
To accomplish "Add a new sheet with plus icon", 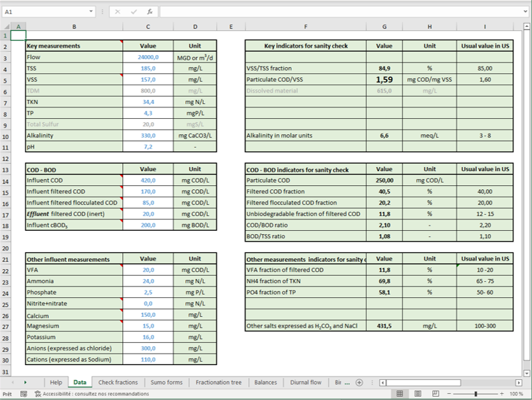I will (x=360, y=382).
